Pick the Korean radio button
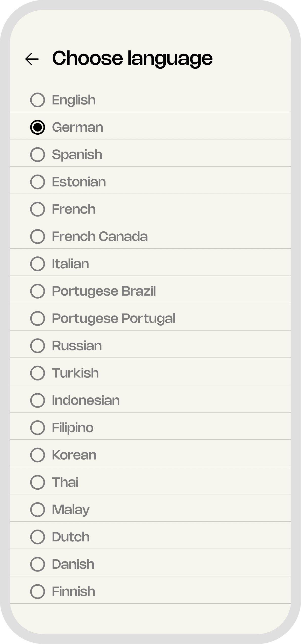The image size is (301, 644). coord(37,455)
